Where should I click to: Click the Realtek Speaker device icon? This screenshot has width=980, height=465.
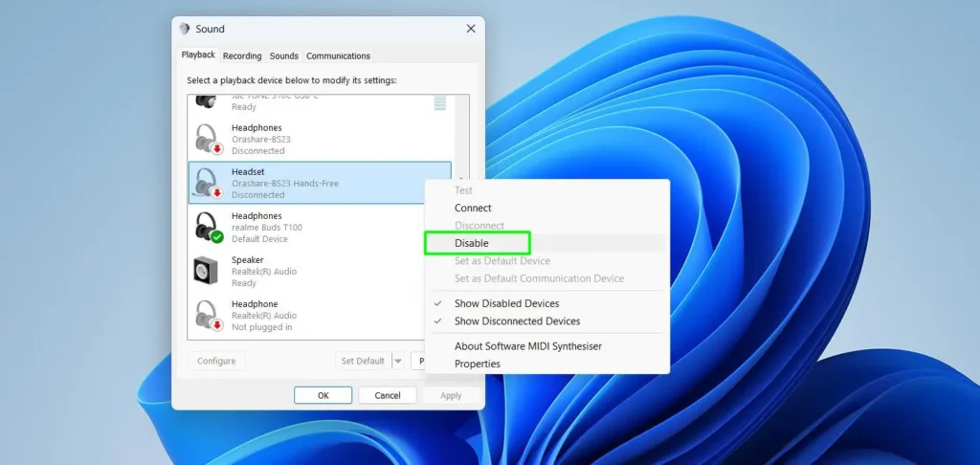pos(207,271)
